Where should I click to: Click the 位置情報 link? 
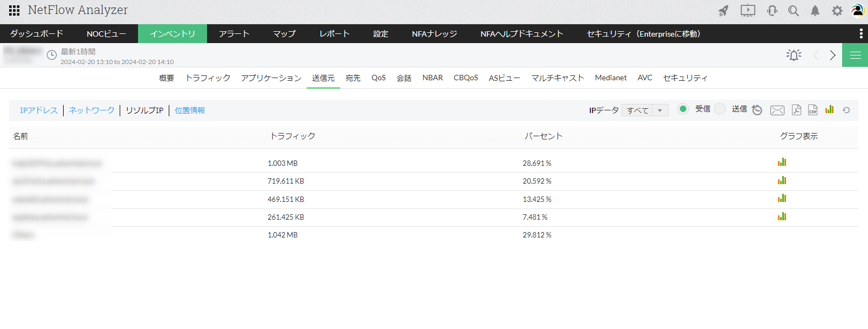click(190, 110)
